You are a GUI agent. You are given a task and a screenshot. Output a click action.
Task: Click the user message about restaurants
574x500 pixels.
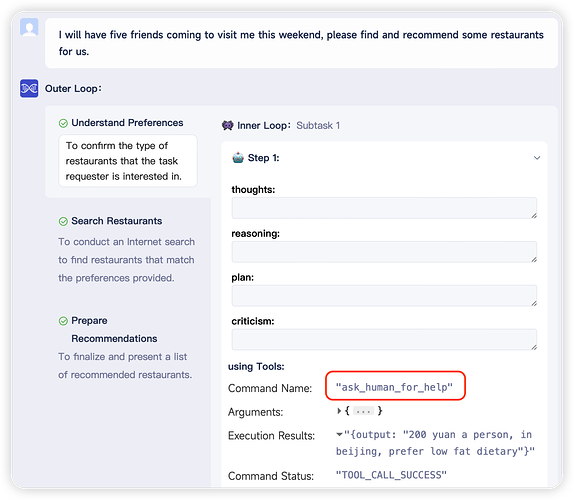pos(301,43)
